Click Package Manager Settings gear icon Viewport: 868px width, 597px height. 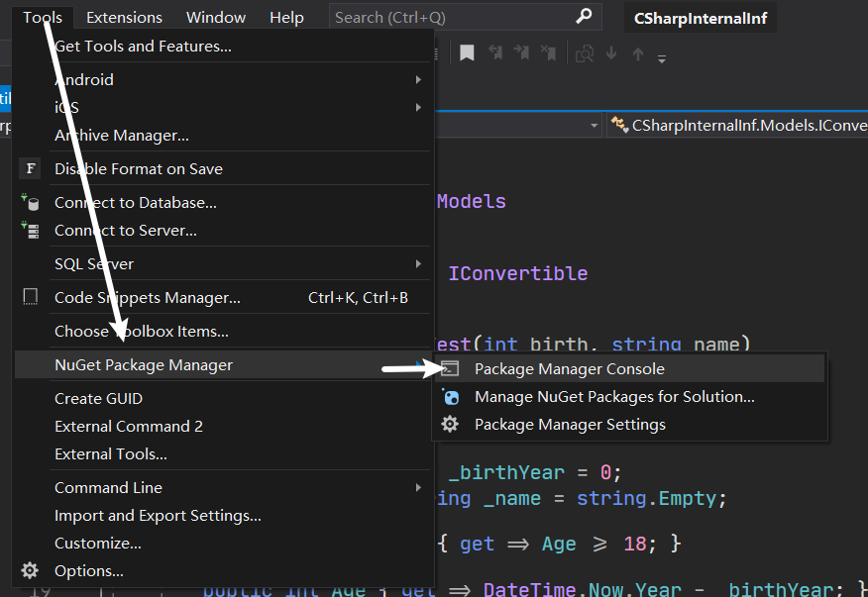(450, 425)
